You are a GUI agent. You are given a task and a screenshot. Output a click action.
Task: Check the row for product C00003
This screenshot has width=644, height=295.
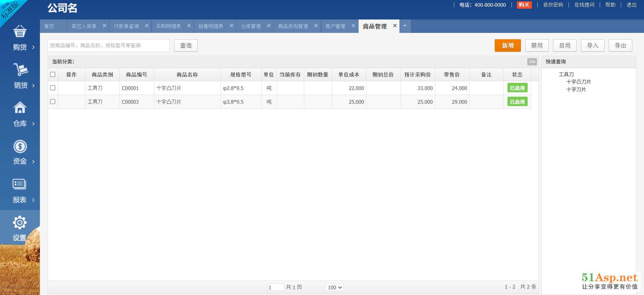pos(53,102)
